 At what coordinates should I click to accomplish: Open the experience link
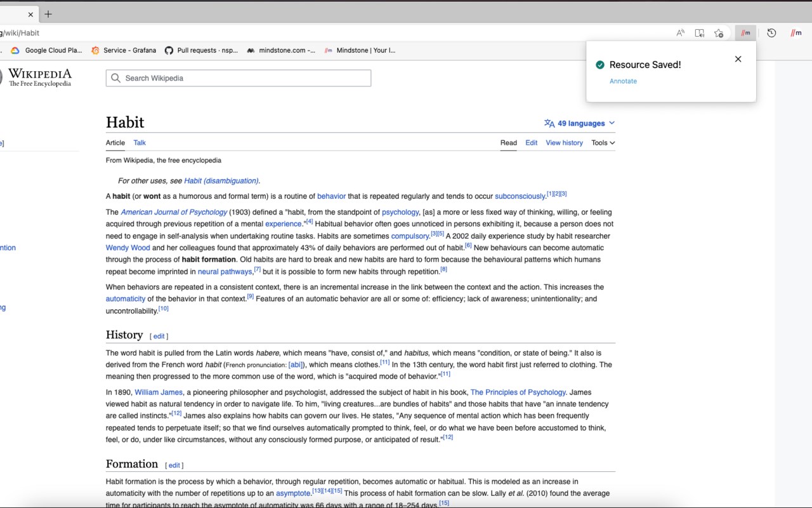tap(284, 224)
